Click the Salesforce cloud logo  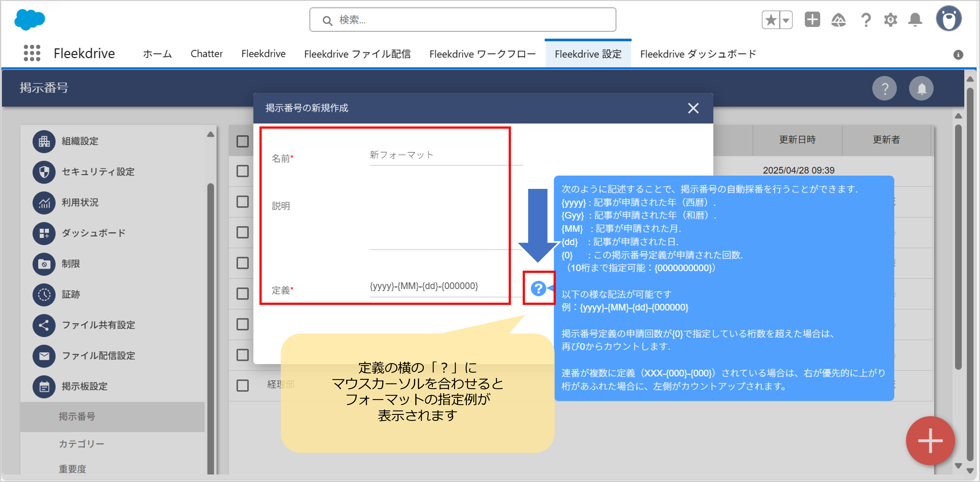[29, 19]
